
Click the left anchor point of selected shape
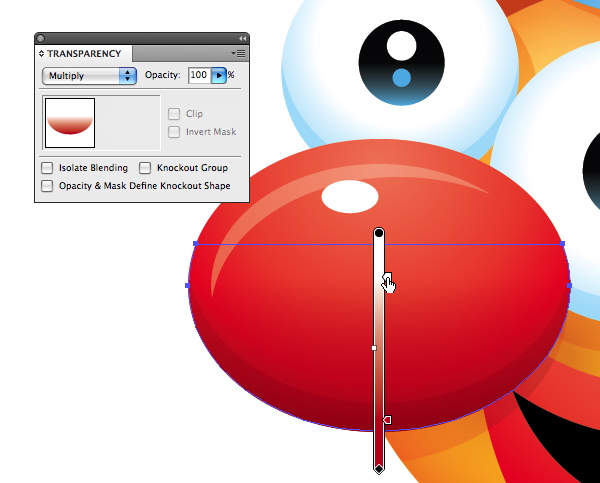coord(188,286)
